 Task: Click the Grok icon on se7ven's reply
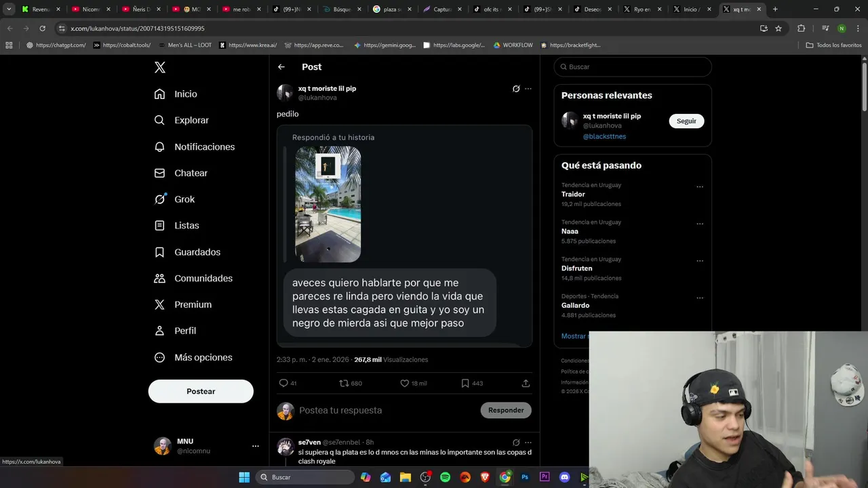516,443
